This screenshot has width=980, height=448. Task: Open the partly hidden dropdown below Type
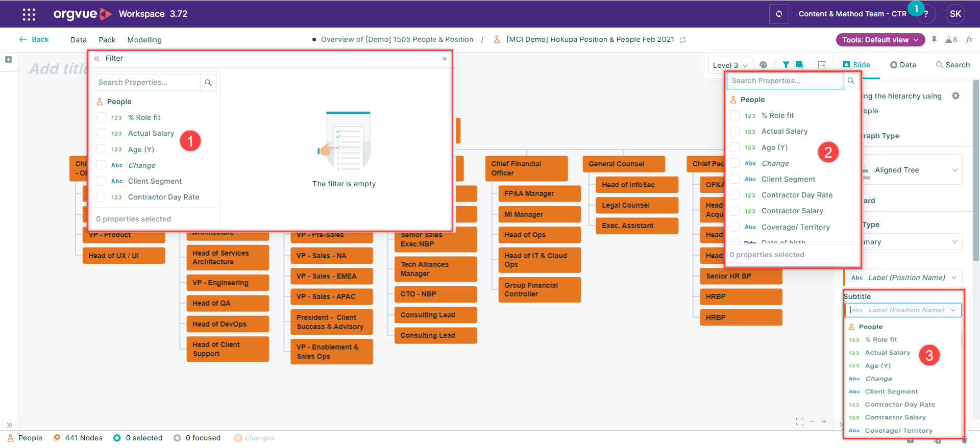(911, 242)
